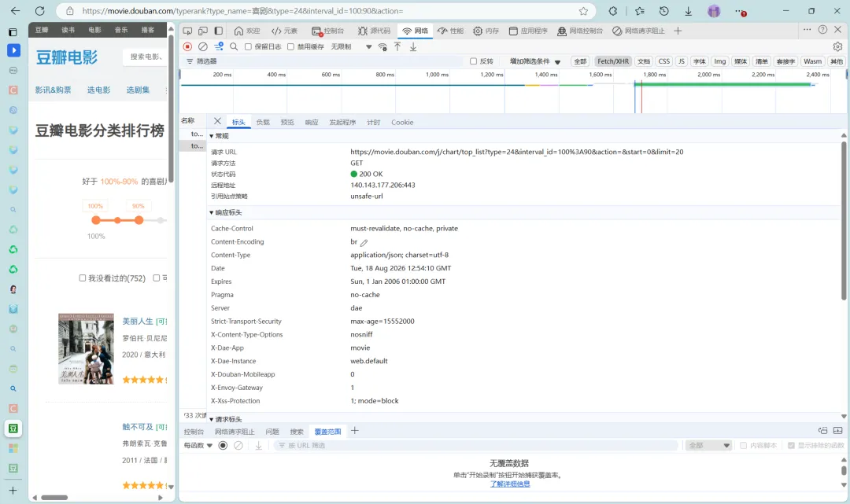Open network search magnifier icon

click(x=234, y=46)
